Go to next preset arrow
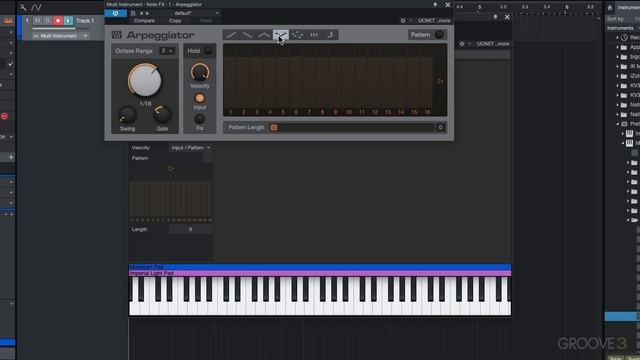Image resolution: width=640 pixels, height=360 pixels. pos(147,13)
